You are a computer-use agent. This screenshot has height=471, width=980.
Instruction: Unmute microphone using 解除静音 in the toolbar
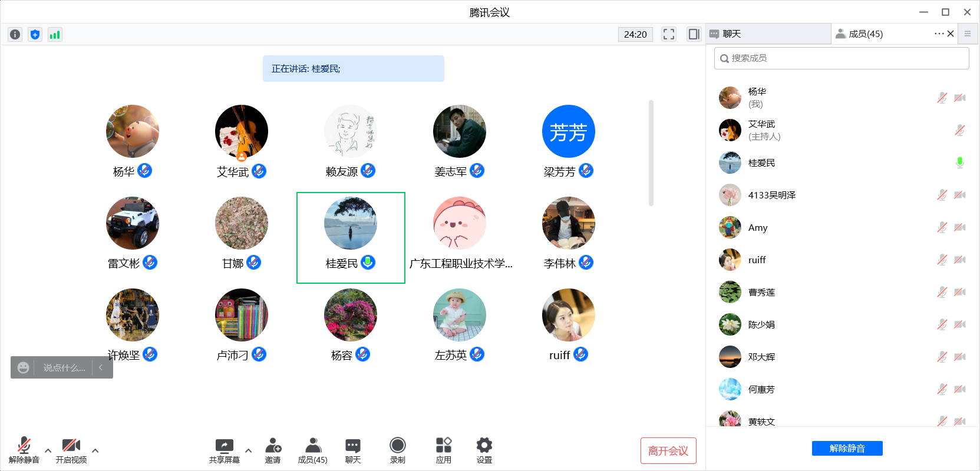tap(24, 450)
